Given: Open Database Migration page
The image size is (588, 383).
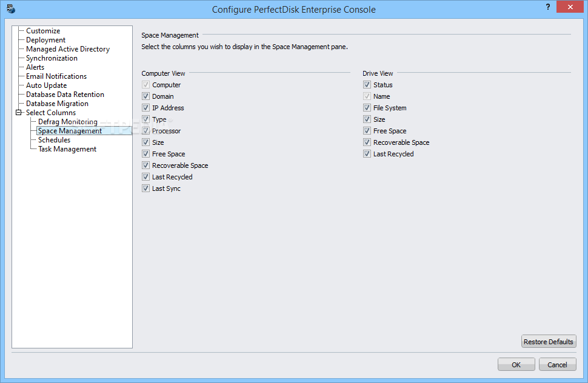Looking at the screenshot, I should 58,104.
